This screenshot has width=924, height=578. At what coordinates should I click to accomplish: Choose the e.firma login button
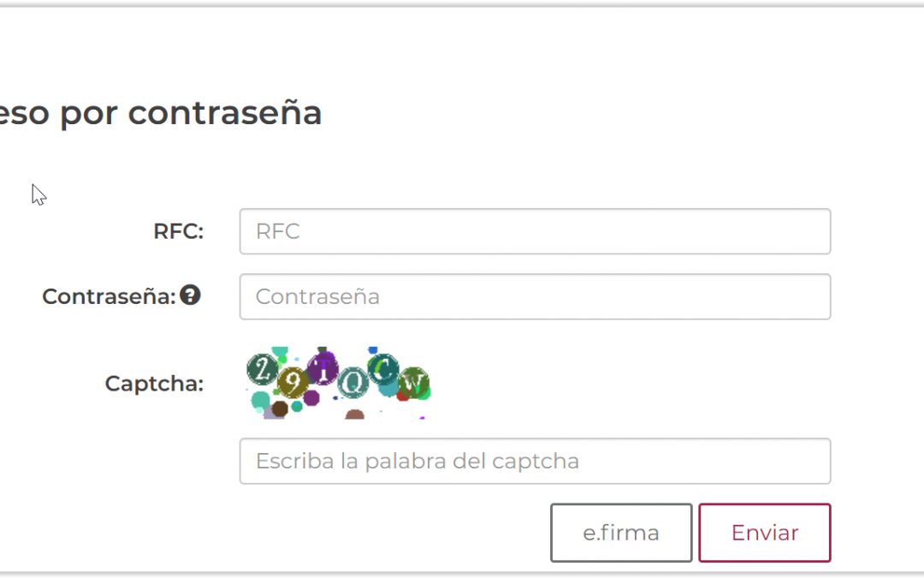pos(621,533)
